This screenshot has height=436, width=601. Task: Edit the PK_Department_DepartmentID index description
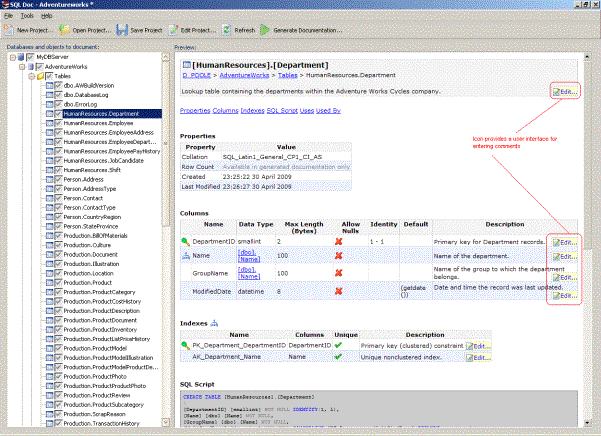pos(478,346)
